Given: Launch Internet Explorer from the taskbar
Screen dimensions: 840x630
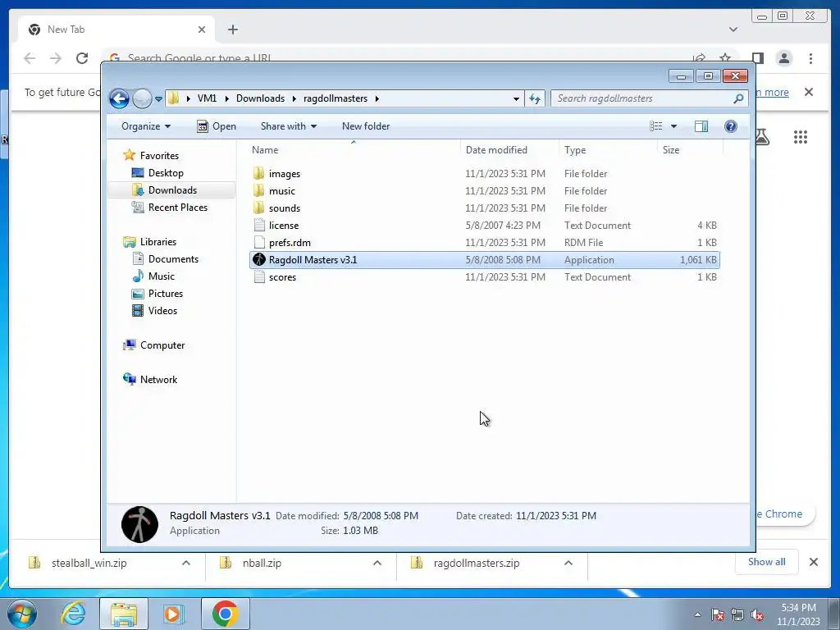Looking at the screenshot, I should coord(73,614).
